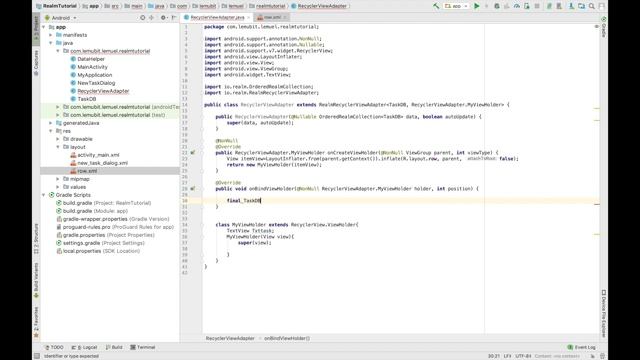Open the Build Variants side panel
Image resolution: width=640 pixels, height=360 pixels.
(x=36, y=280)
